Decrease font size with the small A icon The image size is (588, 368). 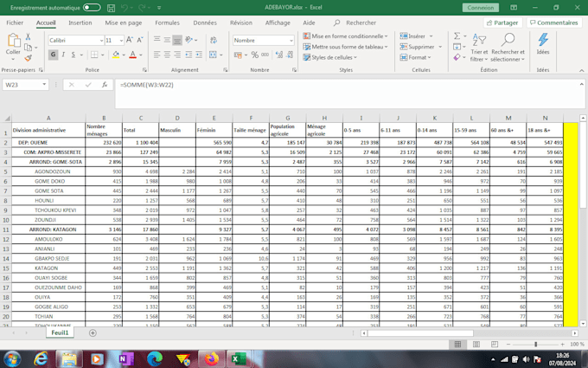(139, 40)
